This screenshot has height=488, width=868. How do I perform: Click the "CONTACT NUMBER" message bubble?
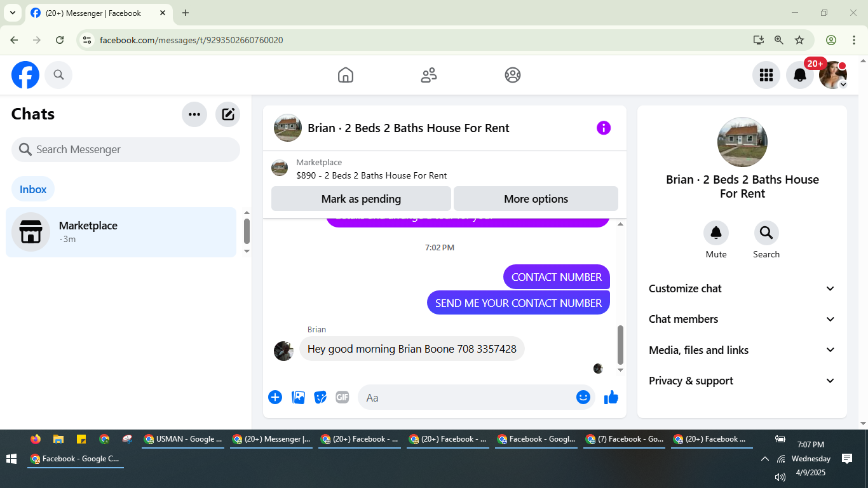point(557,277)
